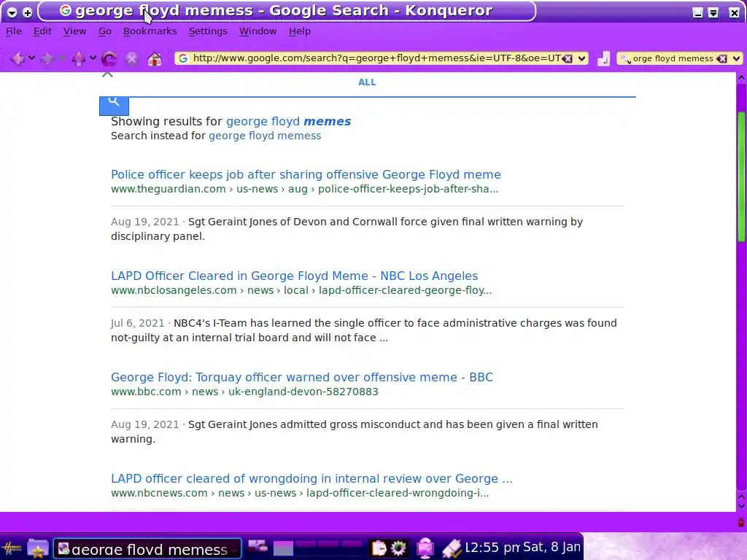Image resolution: width=747 pixels, height=560 pixels.
Task: Click the red status icon at bottom right
Action: point(741,522)
